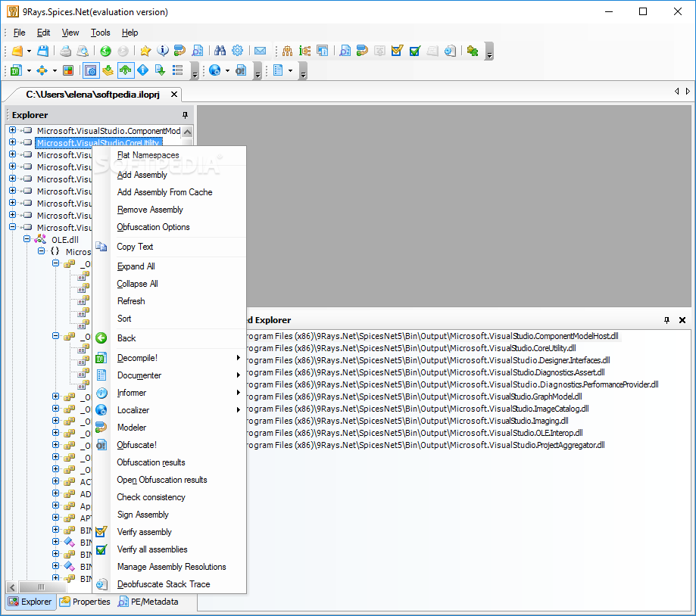The image size is (696, 616).
Task: Click the yellow layers download icon
Action: (x=108, y=70)
